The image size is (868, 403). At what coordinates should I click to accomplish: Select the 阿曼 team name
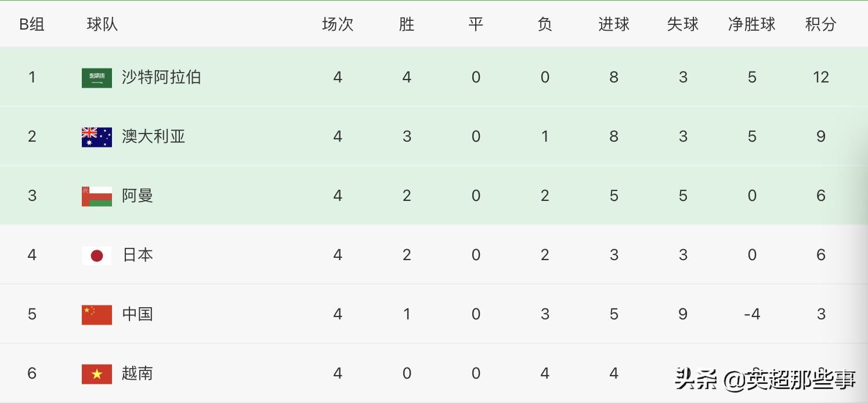pyautogui.click(x=138, y=196)
